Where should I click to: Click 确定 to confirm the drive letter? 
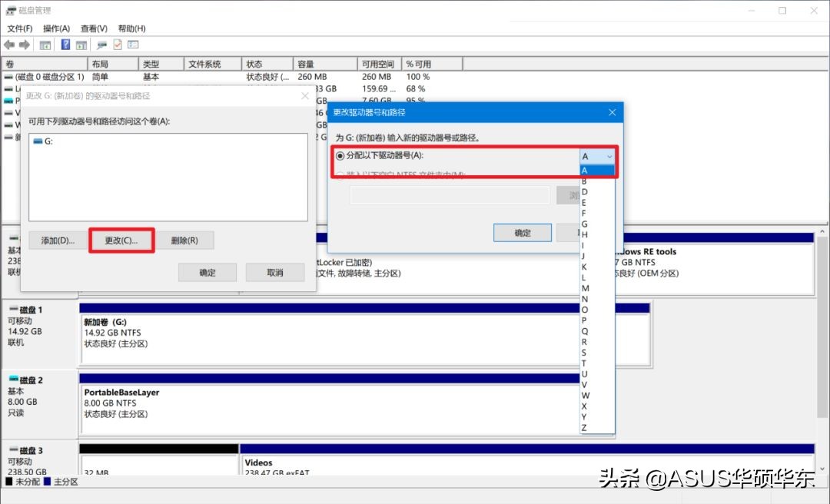522,232
